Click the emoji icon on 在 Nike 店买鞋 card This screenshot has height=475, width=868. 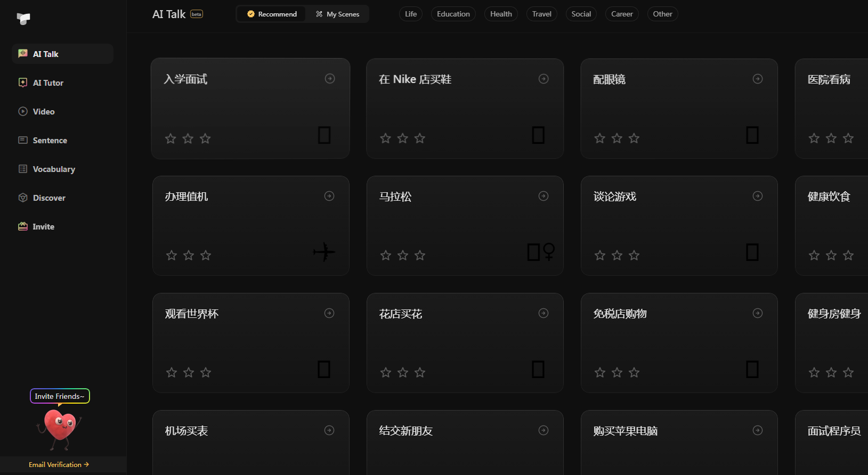(x=539, y=135)
